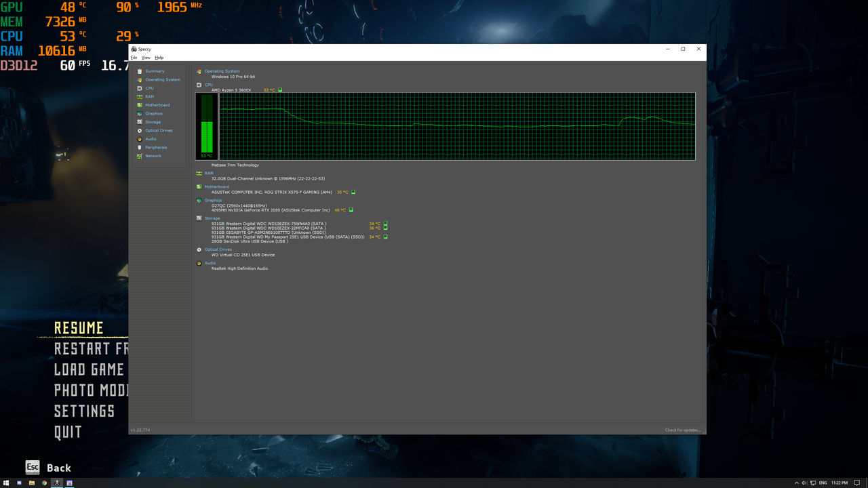The image size is (868, 488).
Task: Click Check for updates link
Action: pyautogui.click(x=683, y=430)
